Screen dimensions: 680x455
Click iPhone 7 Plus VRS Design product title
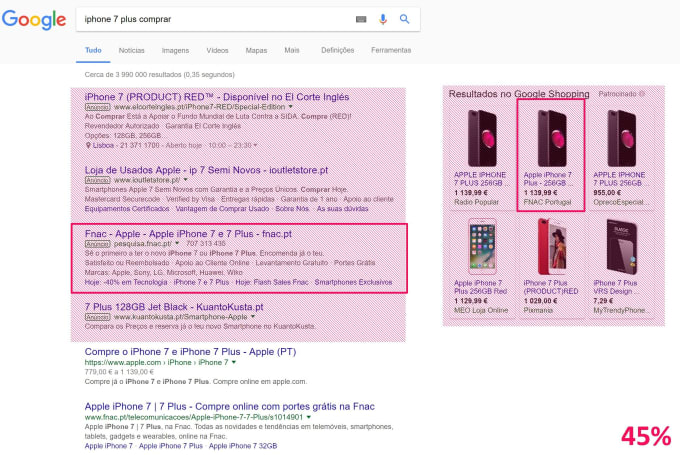[x=617, y=287]
